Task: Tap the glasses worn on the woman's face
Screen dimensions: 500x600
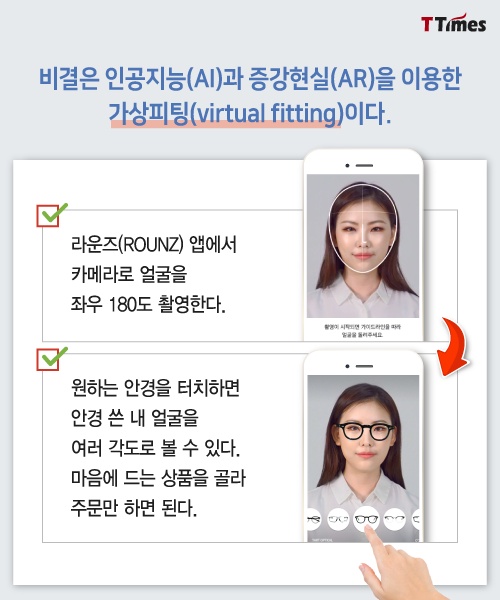Action: point(366,431)
